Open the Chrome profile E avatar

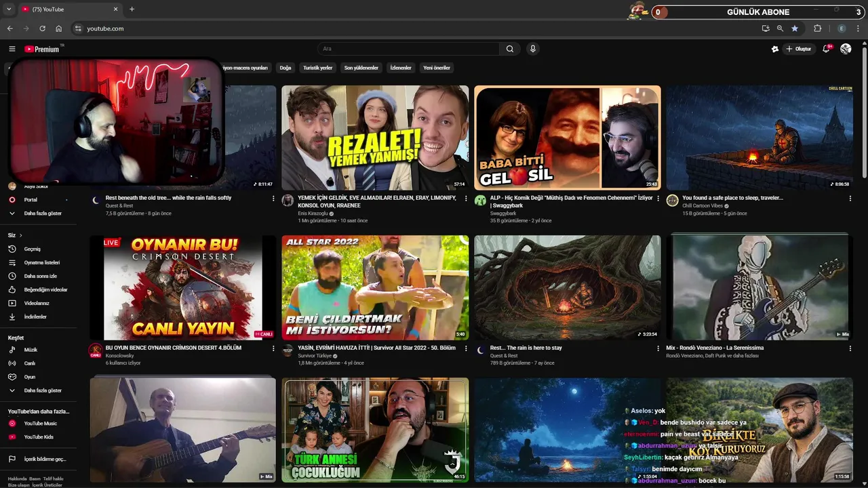[842, 28]
